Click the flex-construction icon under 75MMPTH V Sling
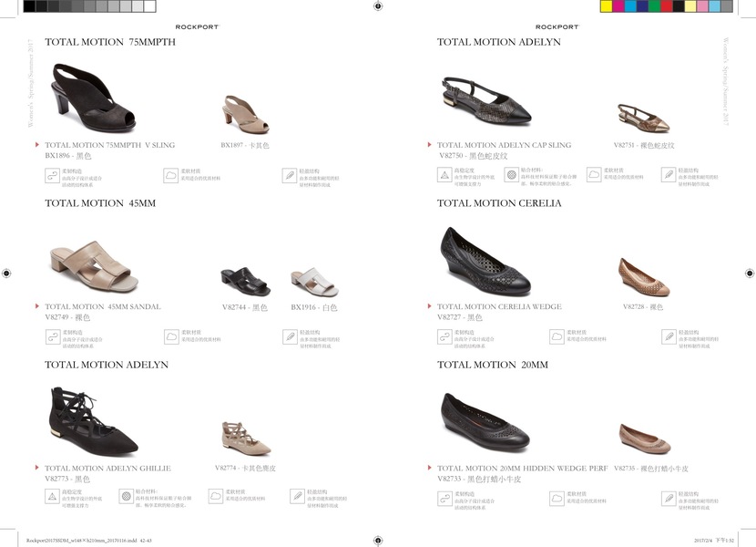Screen dimensions: 756x547 click(52, 176)
